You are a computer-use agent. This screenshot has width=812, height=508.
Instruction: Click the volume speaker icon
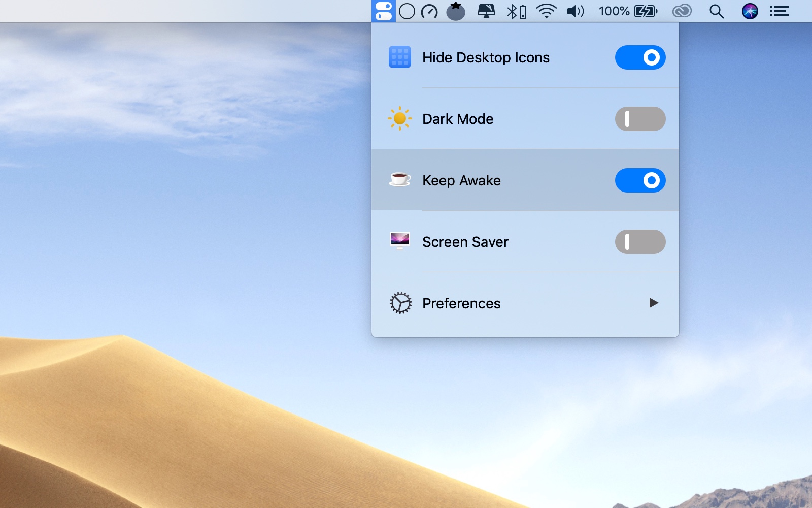[x=575, y=11]
